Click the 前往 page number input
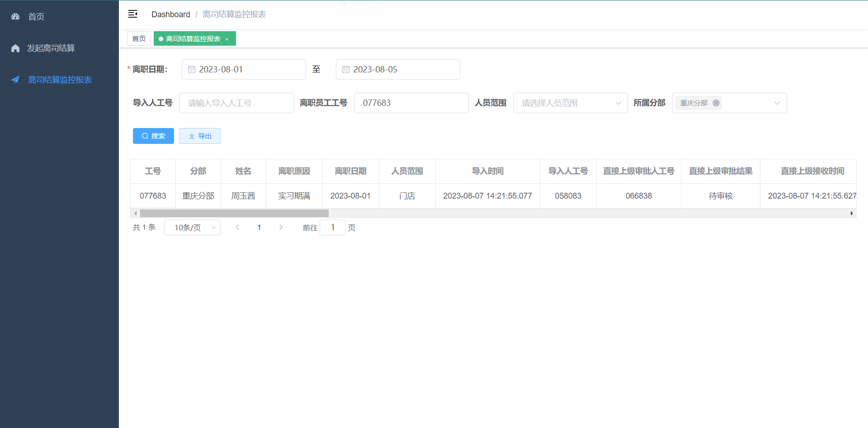The image size is (868, 428). coord(333,227)
